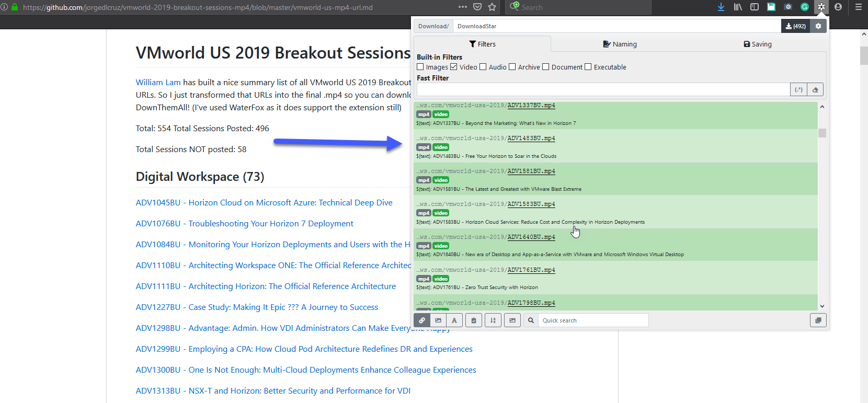Enable the Document filter checkbox
This screenshot has width=868, height=403.
click(546, 67)
